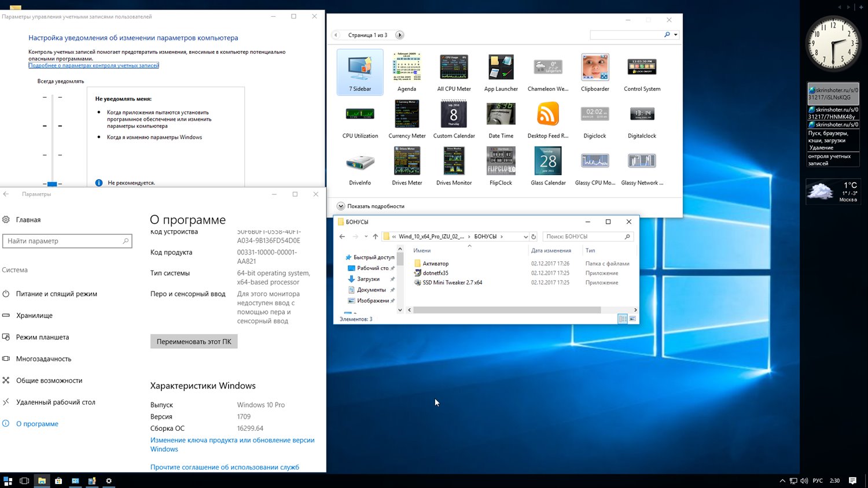Click the Moscow weather desktop gadget
This screenshot has width=868, height=488.
[x=833, y=192]
